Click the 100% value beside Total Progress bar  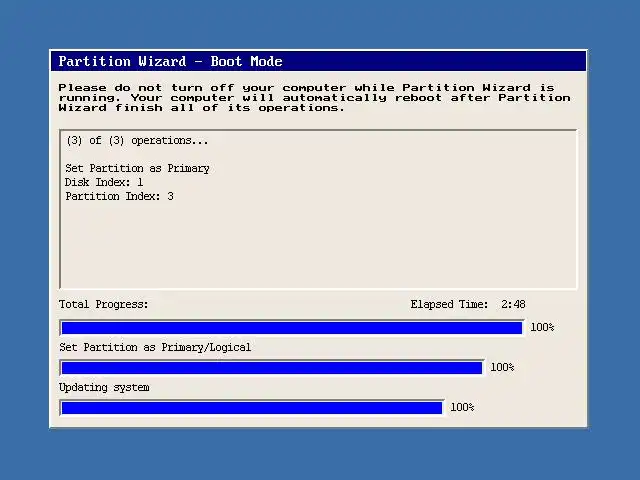pos(542,327)
